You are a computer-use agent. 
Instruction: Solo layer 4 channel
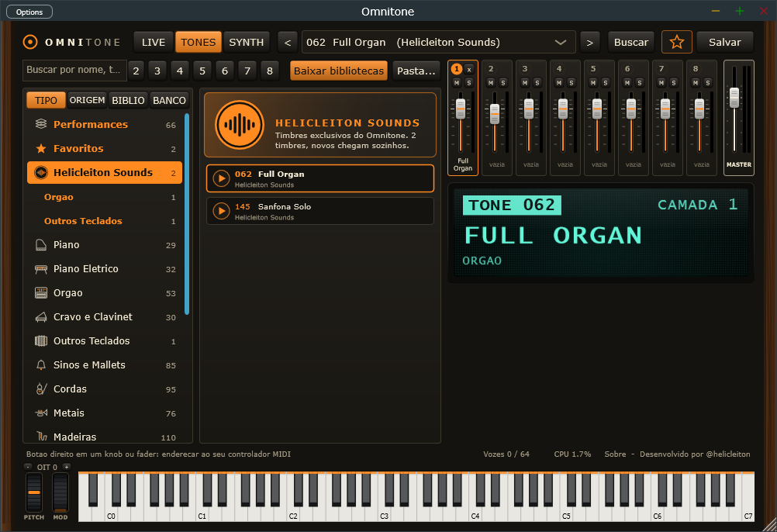572,83
